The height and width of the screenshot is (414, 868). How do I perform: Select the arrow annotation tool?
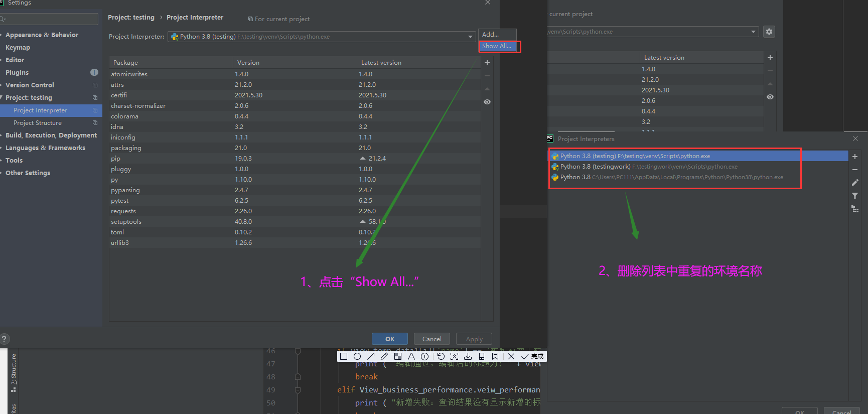(371, 356)
